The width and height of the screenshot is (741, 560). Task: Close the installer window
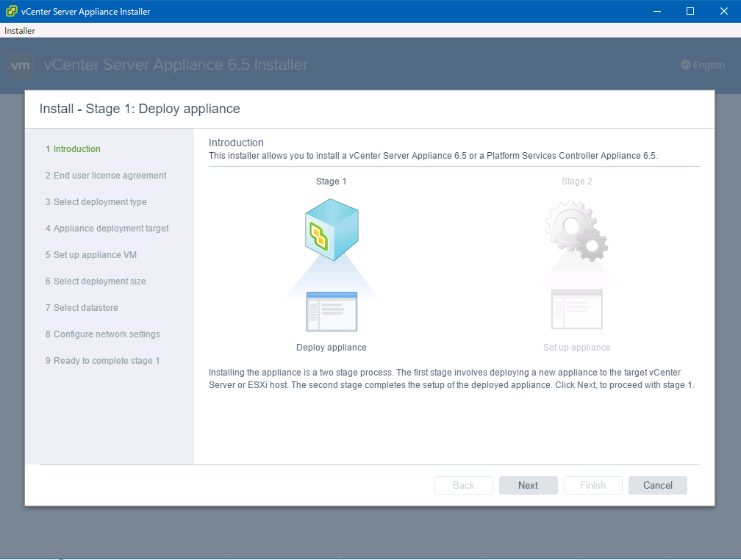(x=723, y=11)
